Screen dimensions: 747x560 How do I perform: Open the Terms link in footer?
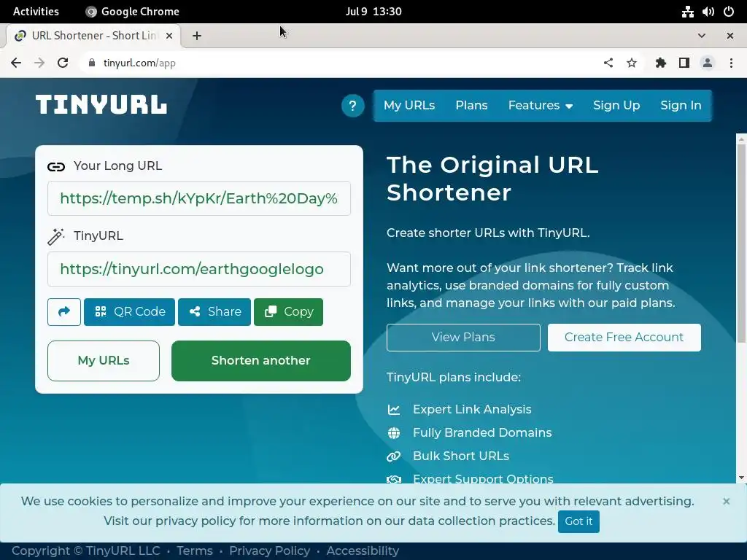pyautogui.click(x=195, y=551)
